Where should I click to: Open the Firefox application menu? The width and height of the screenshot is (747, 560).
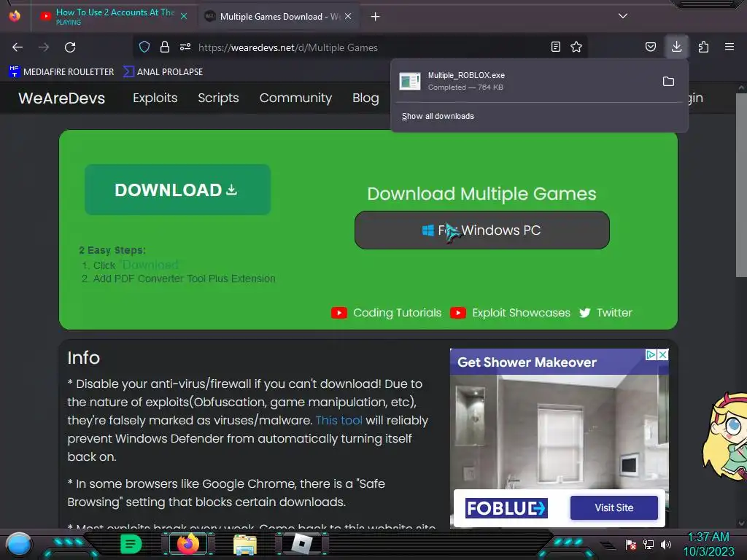[729, 47]
